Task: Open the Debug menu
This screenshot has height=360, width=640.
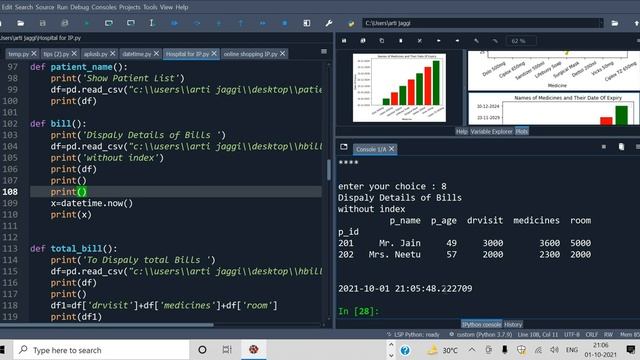Action: tap(79, 7)
